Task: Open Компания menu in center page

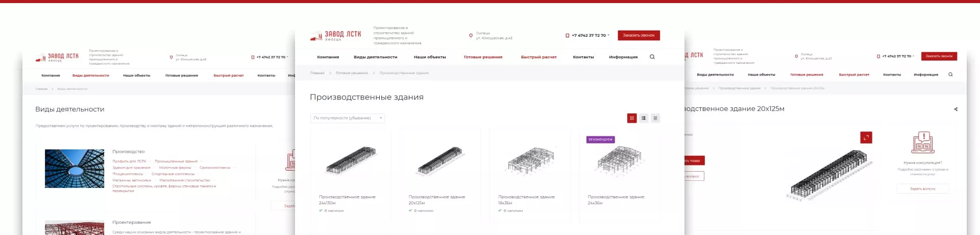Action: [328, 57]
